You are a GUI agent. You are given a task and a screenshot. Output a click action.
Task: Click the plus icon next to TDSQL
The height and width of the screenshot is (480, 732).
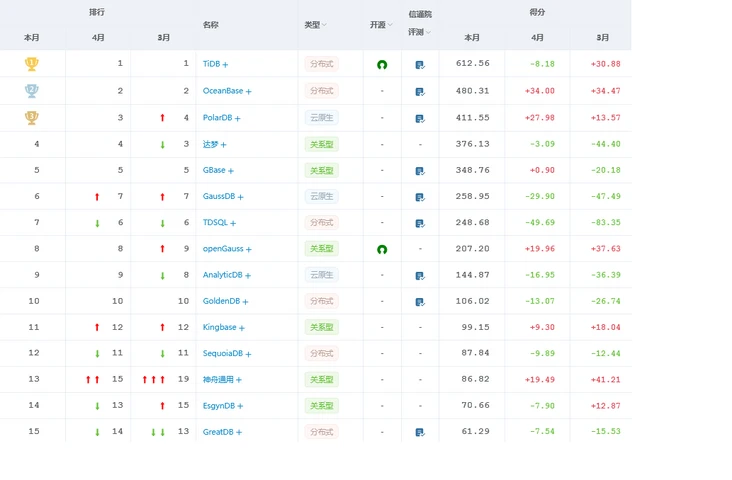click(233, 223)
